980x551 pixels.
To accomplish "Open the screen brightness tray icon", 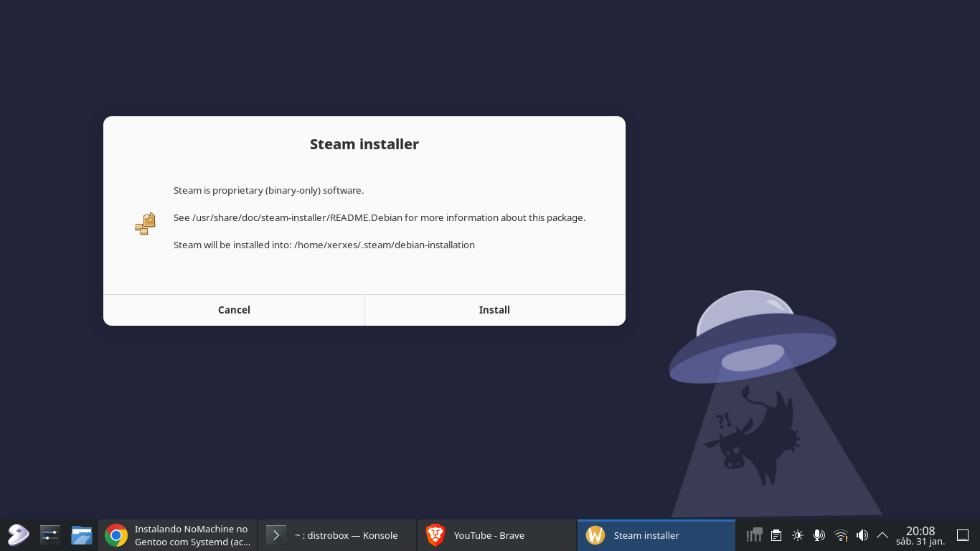I will pyautogui.click(x=797, y=535).
